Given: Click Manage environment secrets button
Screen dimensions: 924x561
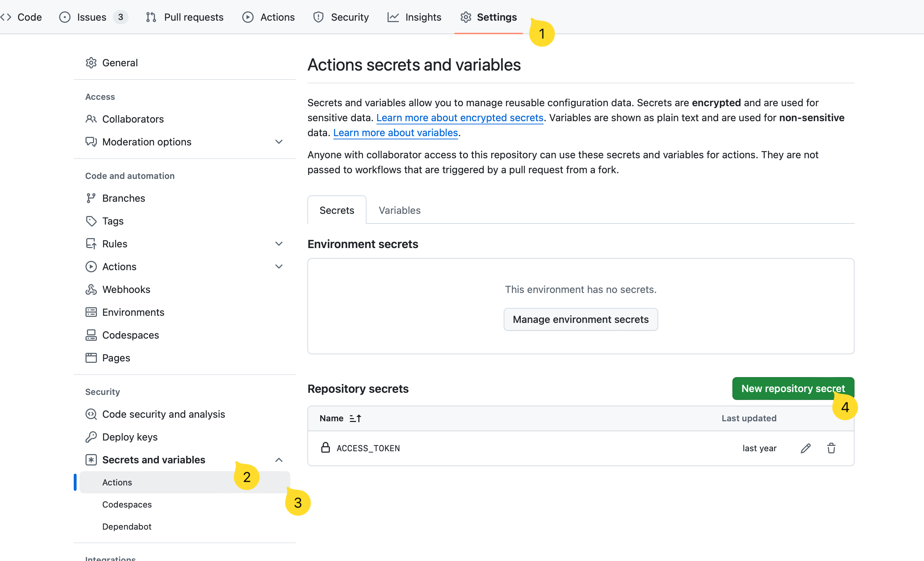Looking at the screenshot, I should click(581, 319).
